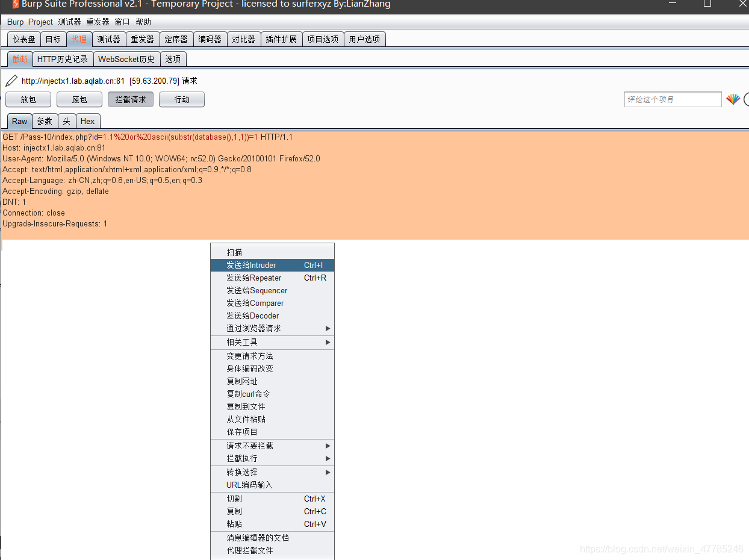Open the Project menu
749x560 pixels.
click(x=40, y=22)
